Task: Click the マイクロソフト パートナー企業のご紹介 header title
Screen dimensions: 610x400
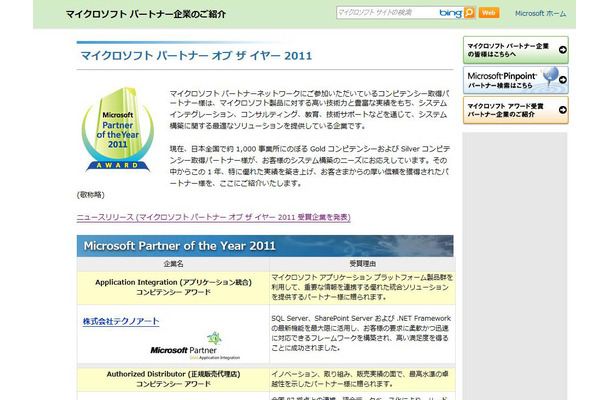Action: click(x=146, y=14)
